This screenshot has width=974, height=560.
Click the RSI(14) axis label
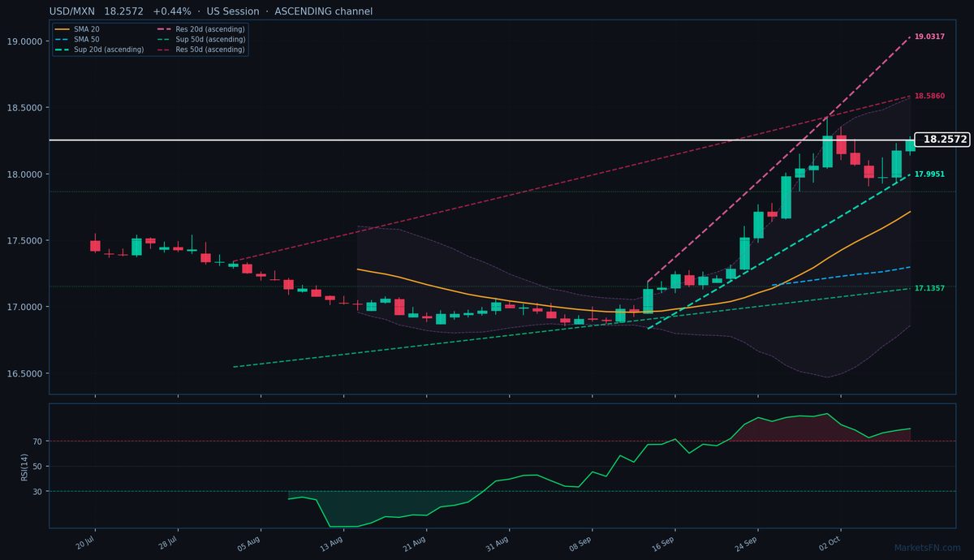pos(25,467)
